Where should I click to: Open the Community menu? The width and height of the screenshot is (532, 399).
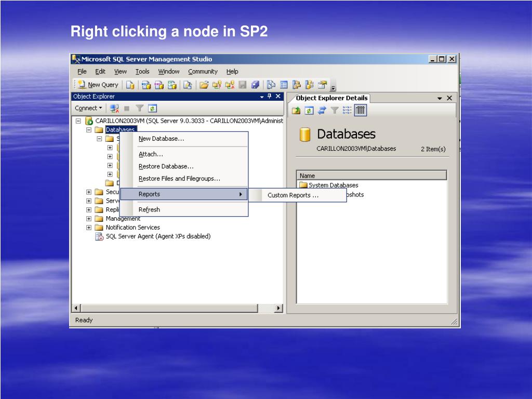(203, 72)
